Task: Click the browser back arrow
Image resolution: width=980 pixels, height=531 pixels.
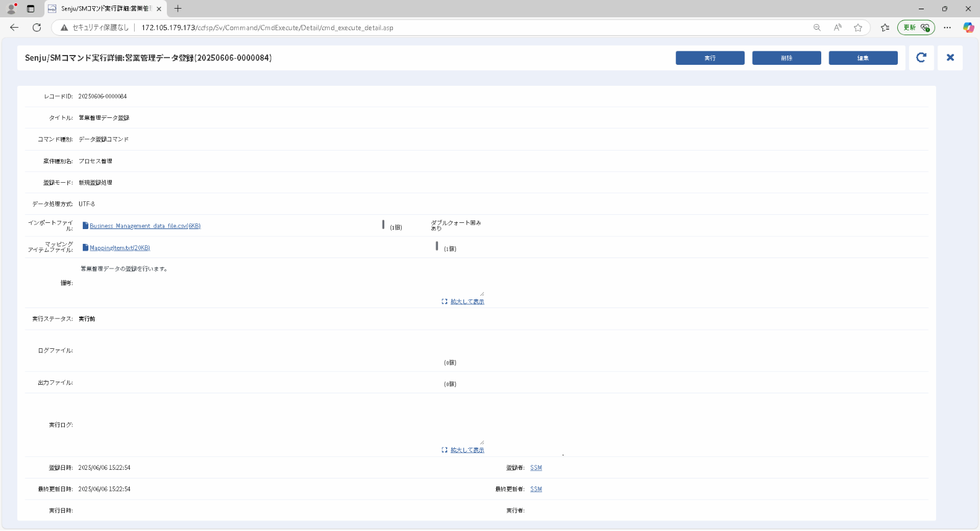Action: coord(14,27)
